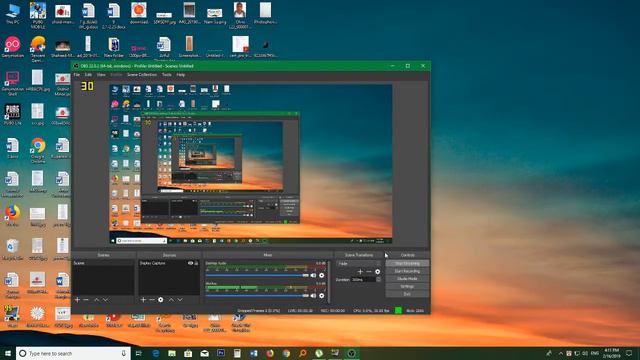The width and height of the screenshot is (640, 360).
Task: Add a scene transition with plus icon
Action: [x=360, y=271]
